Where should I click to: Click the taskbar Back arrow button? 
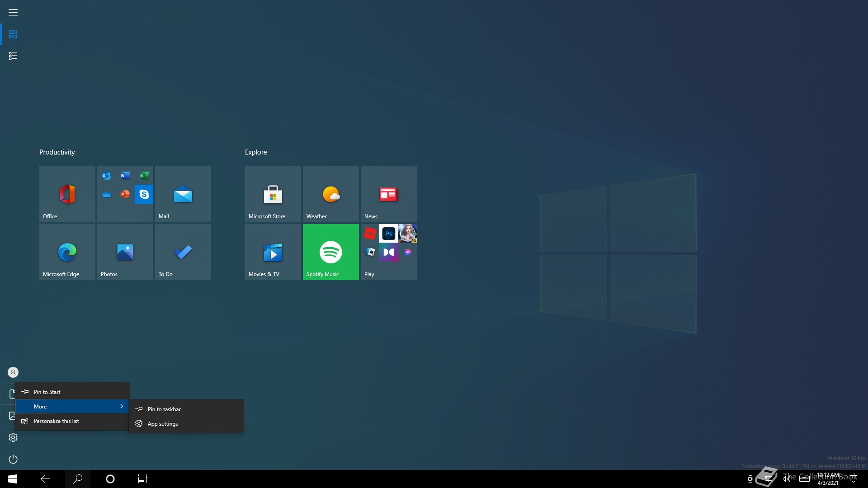tap(45, 479)
